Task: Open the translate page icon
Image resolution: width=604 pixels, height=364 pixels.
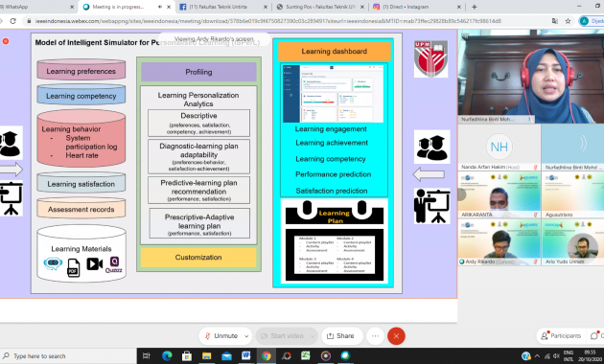Action: 555,21
